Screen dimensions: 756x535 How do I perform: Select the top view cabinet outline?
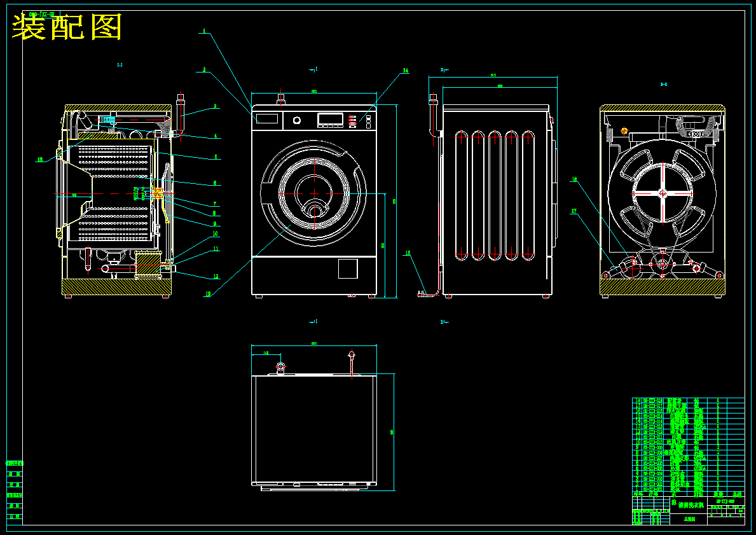point(314,429)
